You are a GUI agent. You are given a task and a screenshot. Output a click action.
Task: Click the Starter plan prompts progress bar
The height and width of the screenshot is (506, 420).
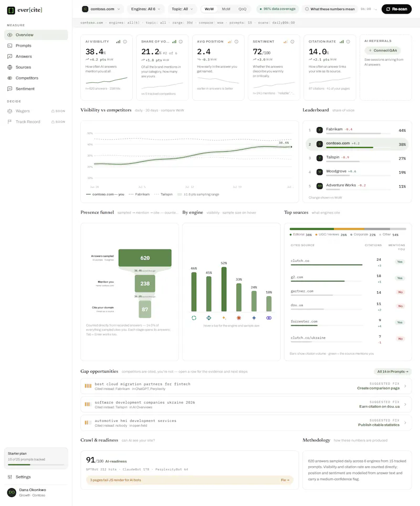[36, 465]
